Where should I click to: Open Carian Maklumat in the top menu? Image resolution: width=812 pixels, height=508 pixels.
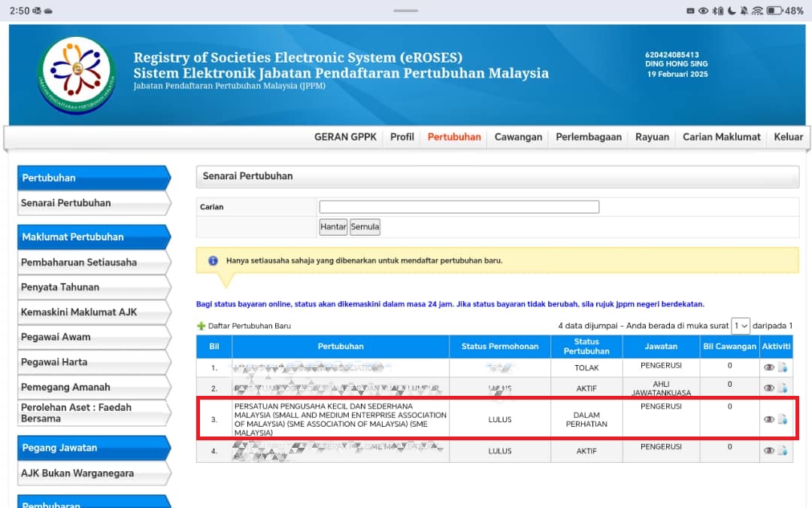click(x=721, y=137)
